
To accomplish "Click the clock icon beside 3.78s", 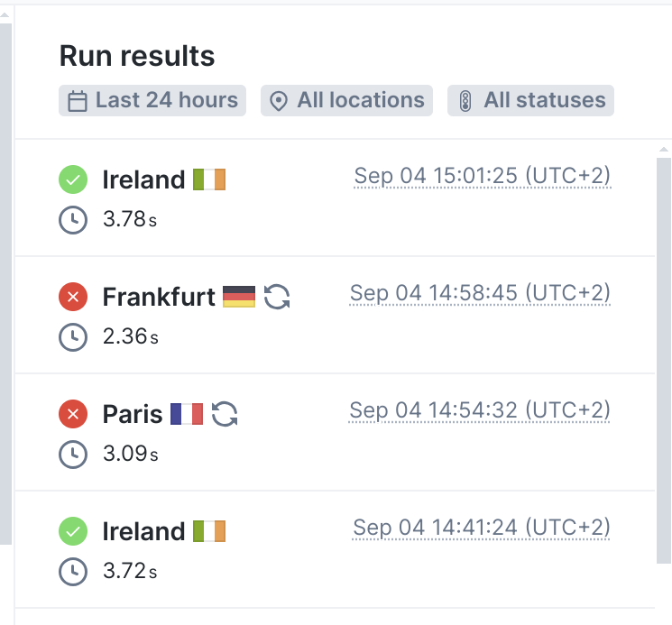I will pyautogui.click(x=73, y=220).
